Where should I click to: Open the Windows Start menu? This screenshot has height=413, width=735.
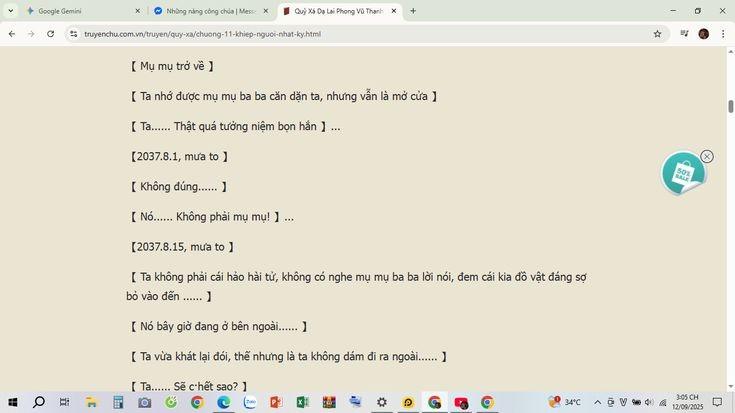[x=12, y=402]
